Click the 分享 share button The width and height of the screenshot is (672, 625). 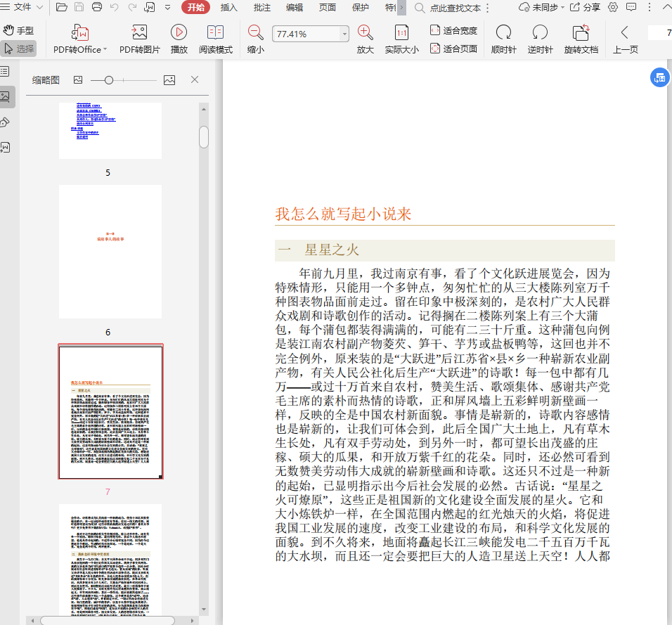tap(585, 7)
